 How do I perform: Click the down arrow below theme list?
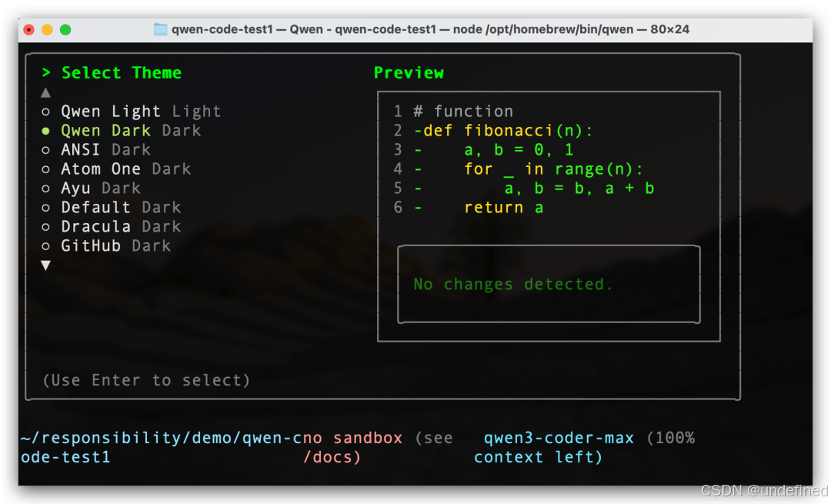[45, 265]
